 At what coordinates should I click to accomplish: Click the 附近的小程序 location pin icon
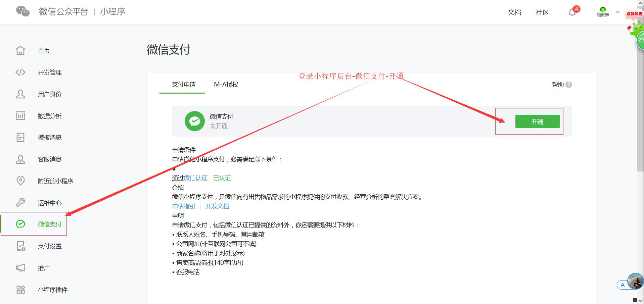pos(20,181)
